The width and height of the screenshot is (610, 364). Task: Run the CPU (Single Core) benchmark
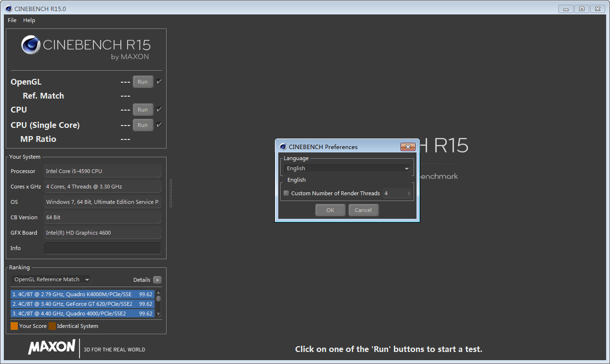tap(143, 125)
